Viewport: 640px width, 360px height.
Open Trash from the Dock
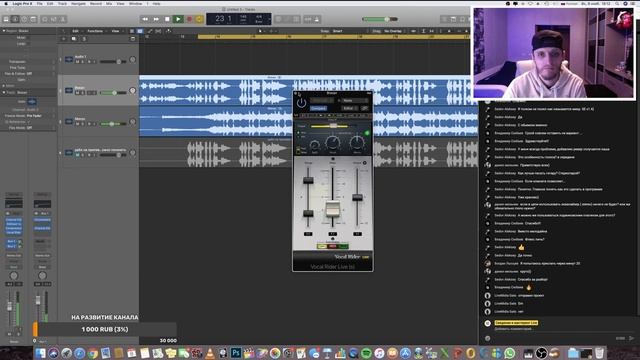[599, 353]
